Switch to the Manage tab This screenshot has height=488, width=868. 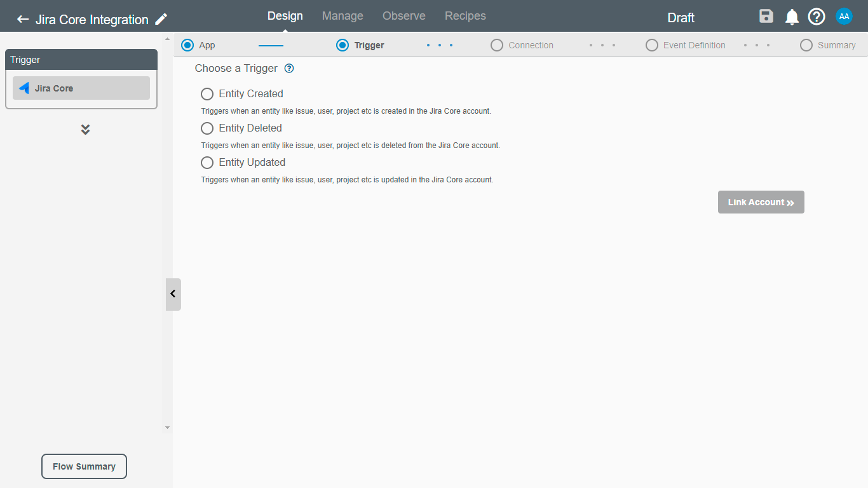[x=342, y=16]
